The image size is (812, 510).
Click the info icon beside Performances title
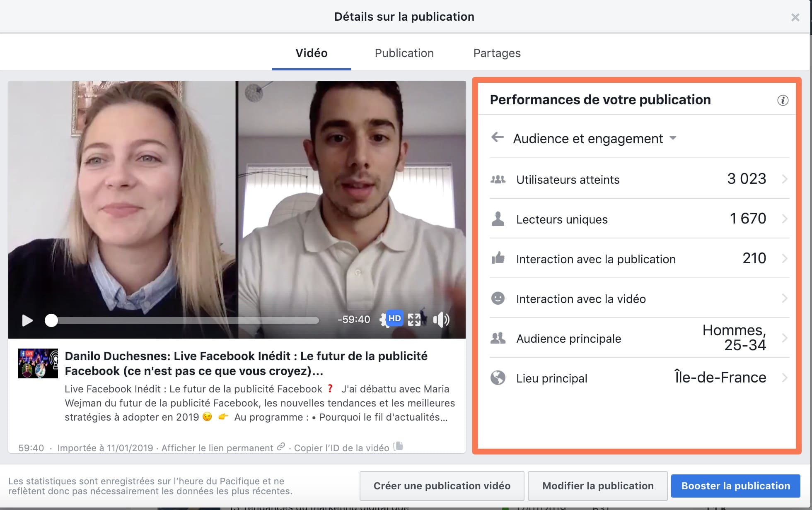pyautogui.click(x=783, y=100)
